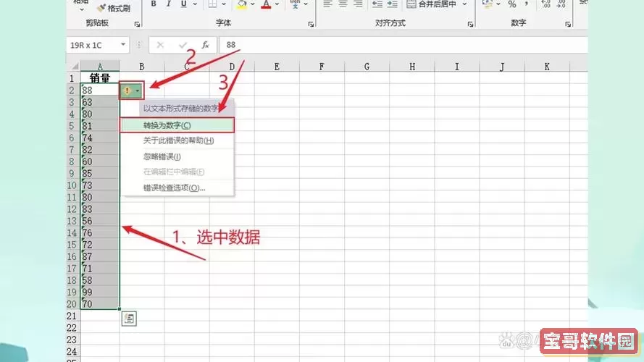Click cell containing 99
644x362 pixels.
(100, 292)
